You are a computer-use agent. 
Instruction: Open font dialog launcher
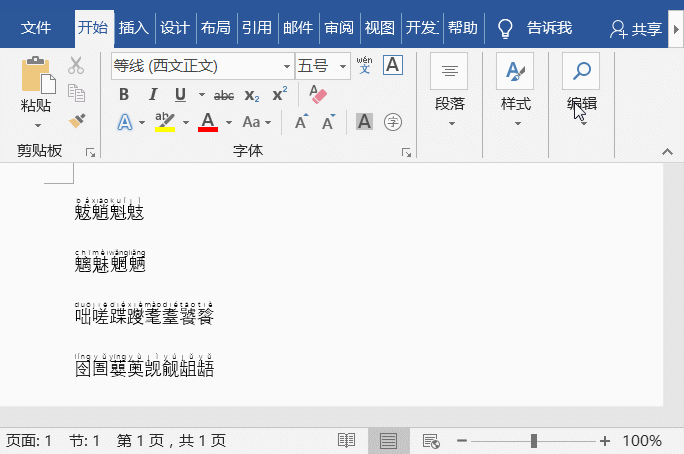click(x=407, y=152)
